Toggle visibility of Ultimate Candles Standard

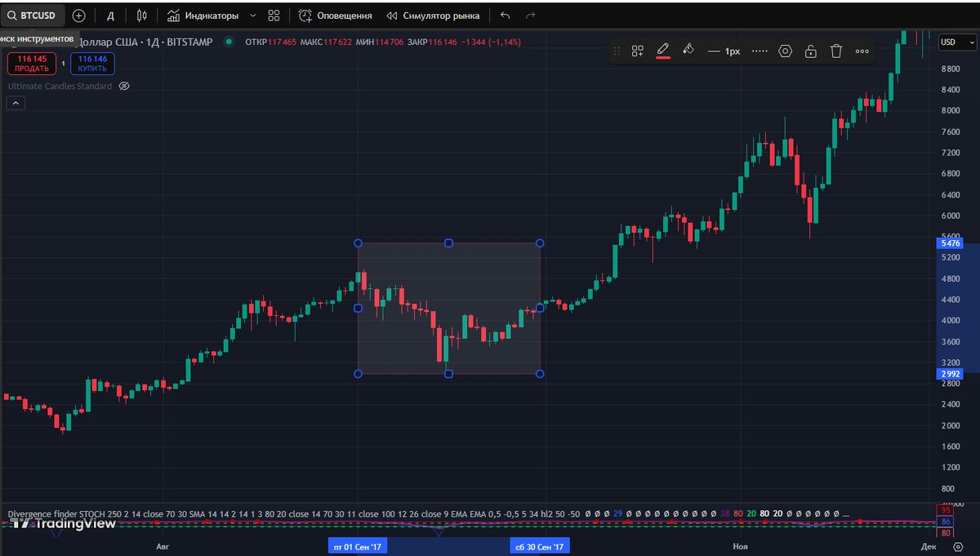[x=124, y=86]
